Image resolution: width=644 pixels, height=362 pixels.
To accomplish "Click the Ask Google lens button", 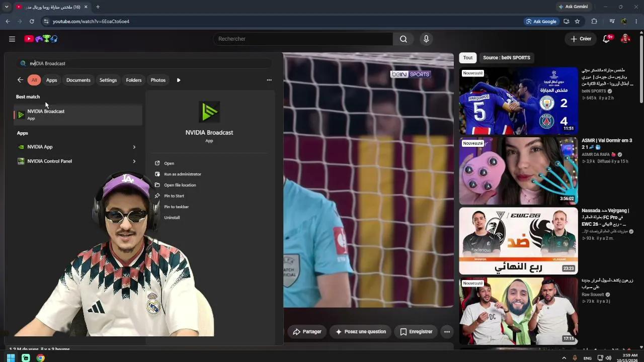I will (541, 22).
